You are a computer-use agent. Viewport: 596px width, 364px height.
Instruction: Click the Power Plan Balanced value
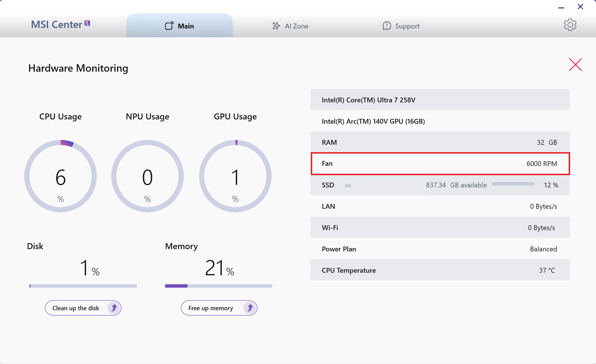point(543,249)
